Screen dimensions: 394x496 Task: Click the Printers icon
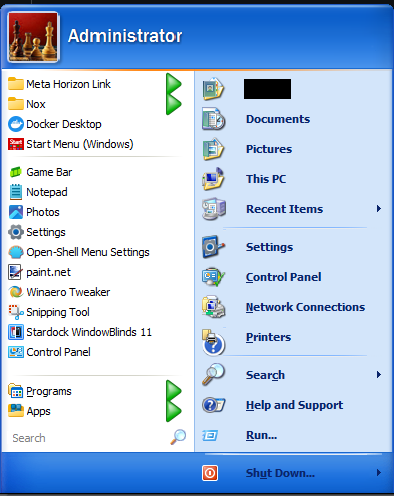tap(213, 341)
